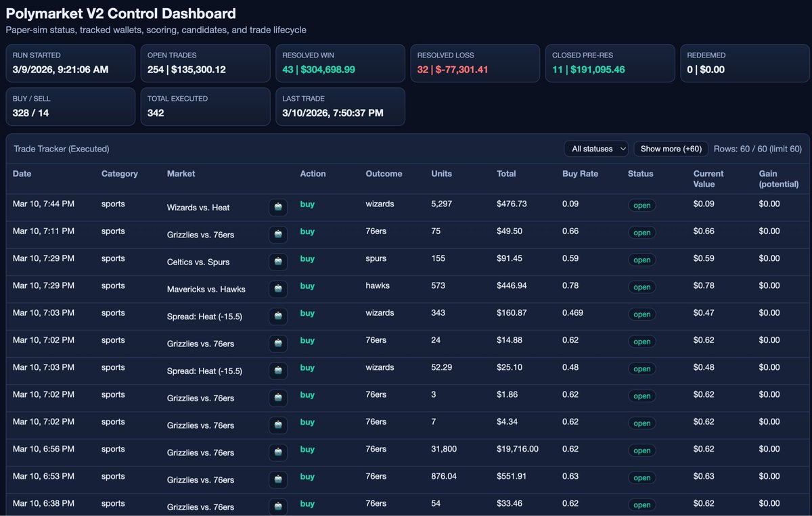Click the robot icon in the $4.34 Grizzlies row
This screenshot has height=516, width=812.
tap(278, 425)
